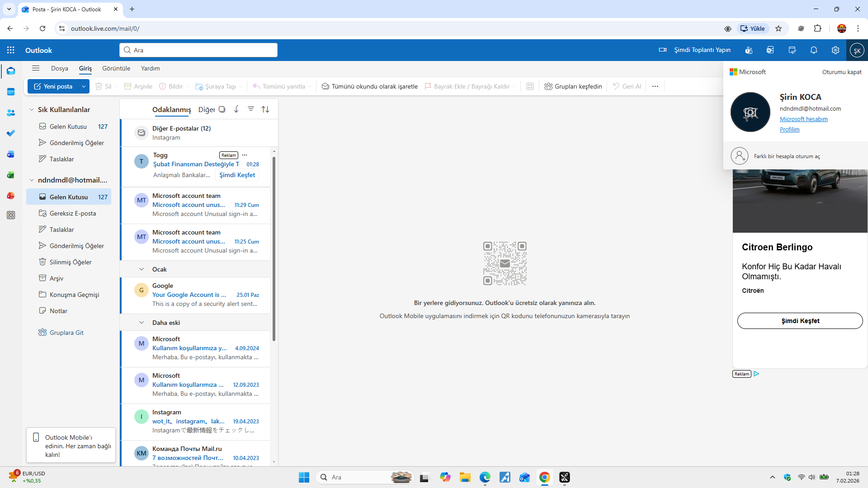Open notifications bell
The height and width of the screenshot is (488, 868).
[x=814, y=50]
